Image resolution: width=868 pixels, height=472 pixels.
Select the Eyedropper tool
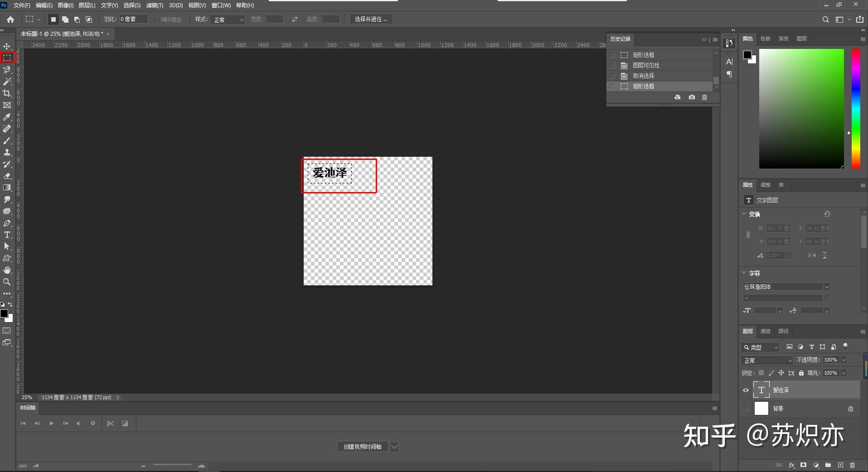pos(7,117)
